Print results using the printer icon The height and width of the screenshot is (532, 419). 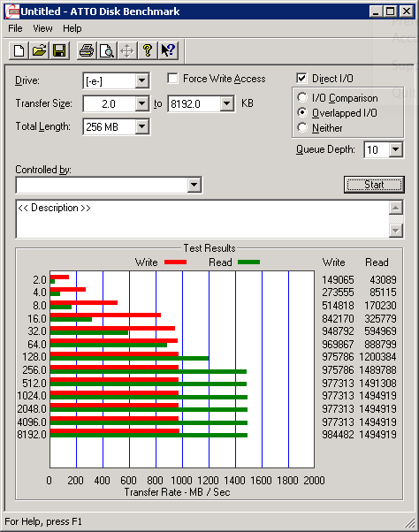pos(87,51)
